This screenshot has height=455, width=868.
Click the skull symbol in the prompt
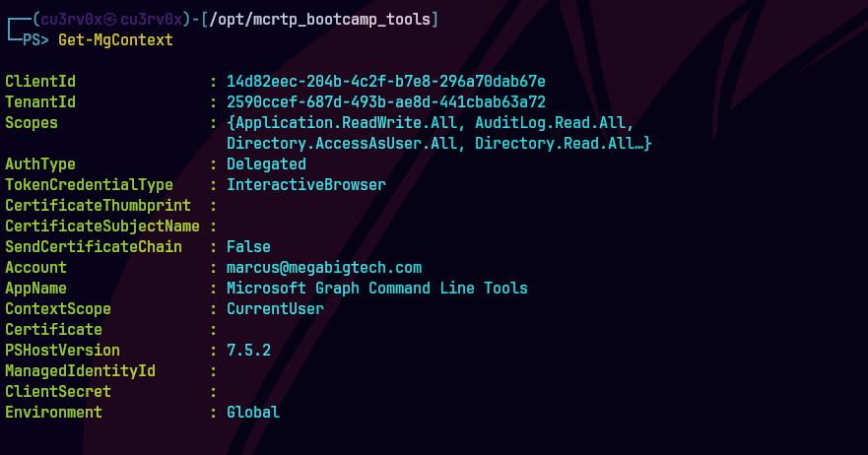coord(112,19)
